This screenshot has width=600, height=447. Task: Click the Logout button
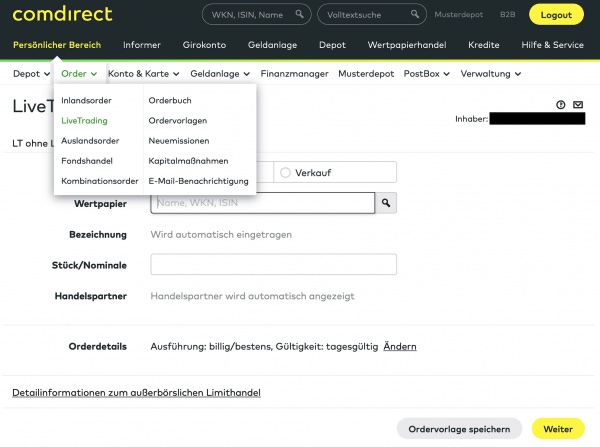point(556,15)
